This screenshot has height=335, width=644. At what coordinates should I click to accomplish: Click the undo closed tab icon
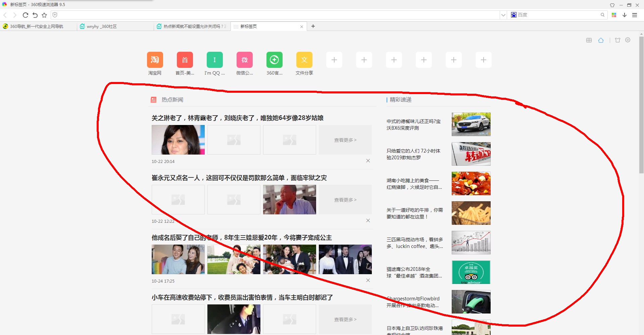click(35, 15)
